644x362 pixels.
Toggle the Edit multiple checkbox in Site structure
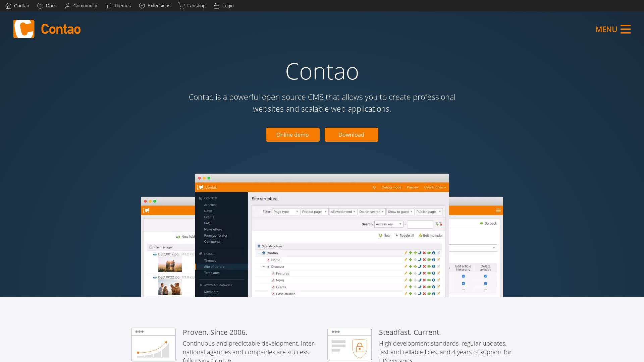(431, 235)
